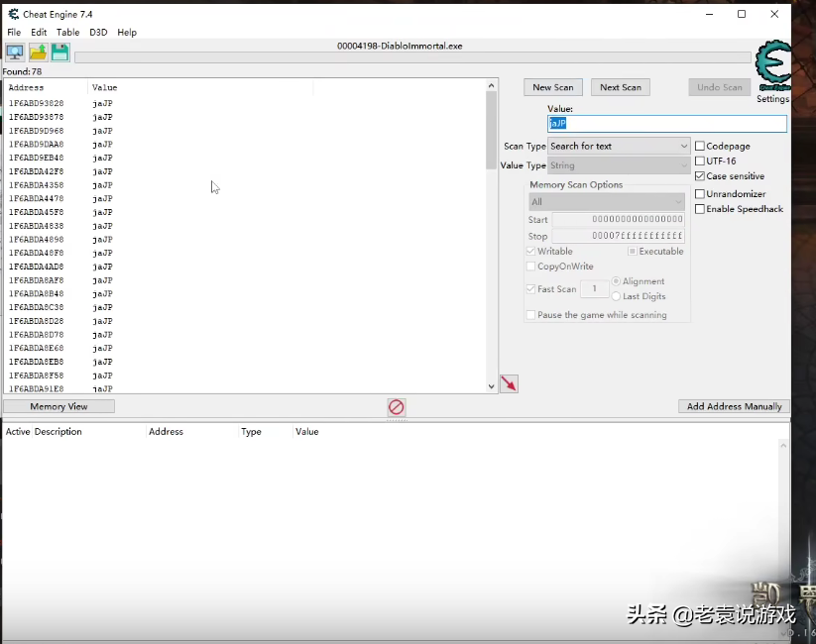Click the open file folder icon
816x644 pixels.
(38, 53)
